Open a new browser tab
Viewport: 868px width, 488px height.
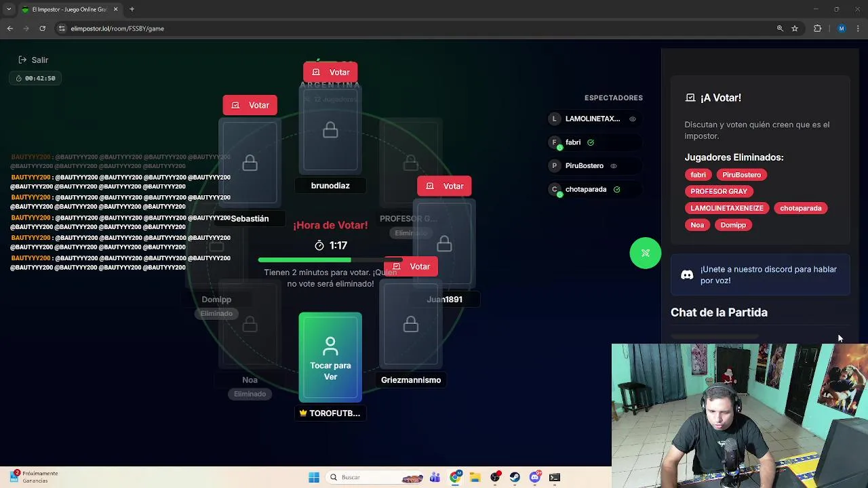point(132,9)
